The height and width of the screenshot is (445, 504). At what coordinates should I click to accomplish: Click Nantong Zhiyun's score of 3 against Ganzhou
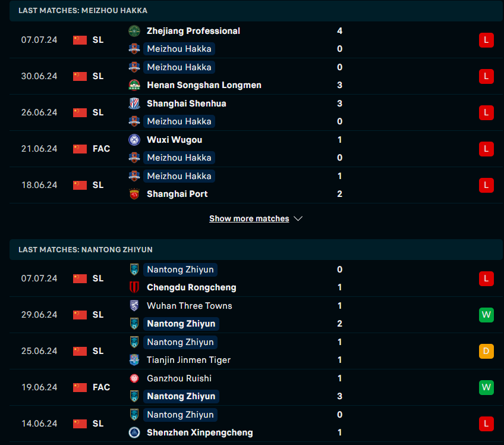click(340, 396)
